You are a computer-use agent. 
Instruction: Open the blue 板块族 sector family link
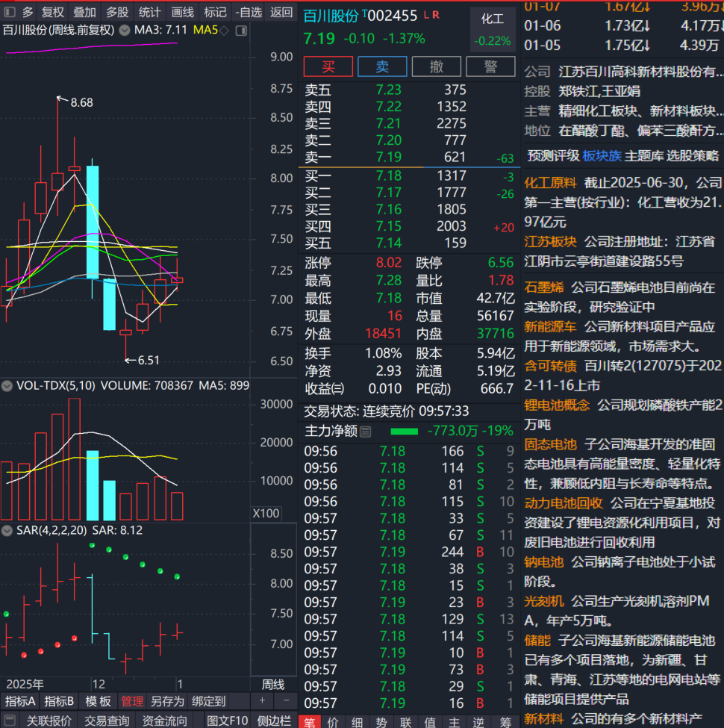[602, 155]
